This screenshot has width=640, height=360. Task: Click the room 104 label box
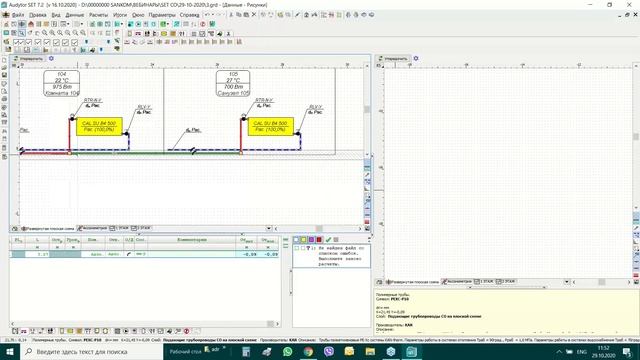pos(62,83)
